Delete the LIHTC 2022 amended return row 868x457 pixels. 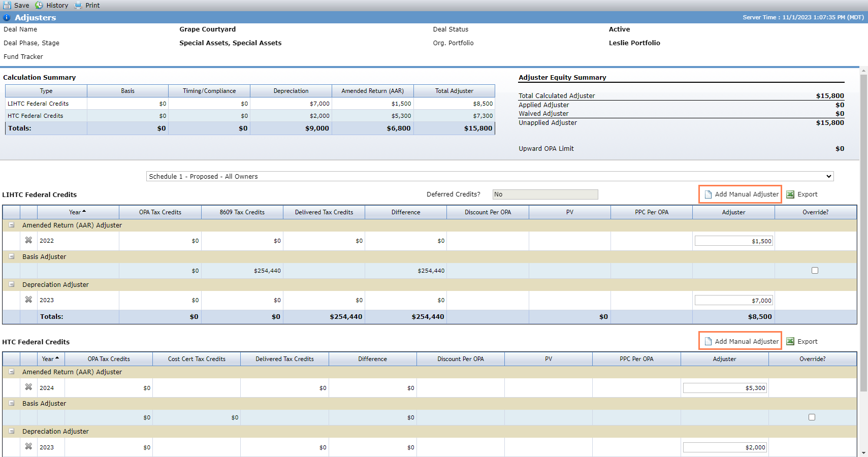coord(28,240)
